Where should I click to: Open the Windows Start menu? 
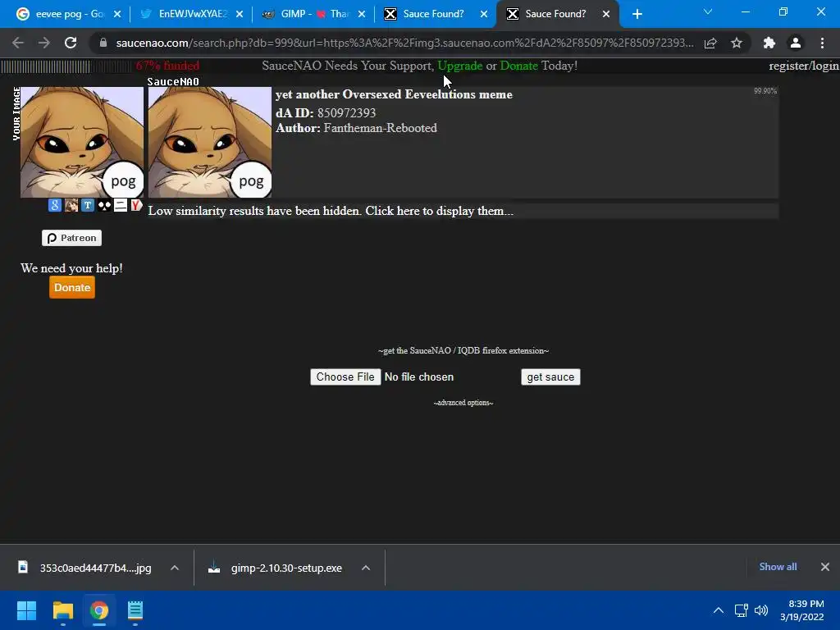point(26,610)
